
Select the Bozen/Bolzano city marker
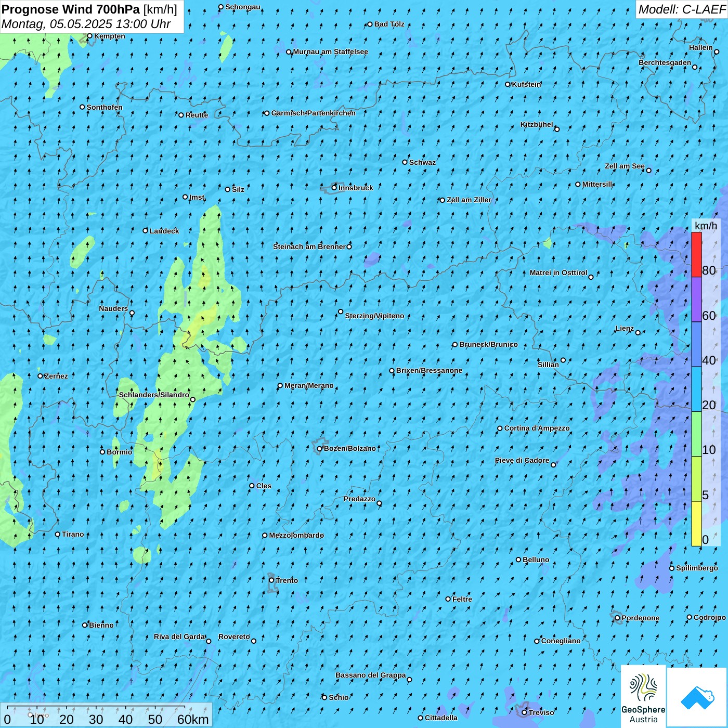[320, 449]
